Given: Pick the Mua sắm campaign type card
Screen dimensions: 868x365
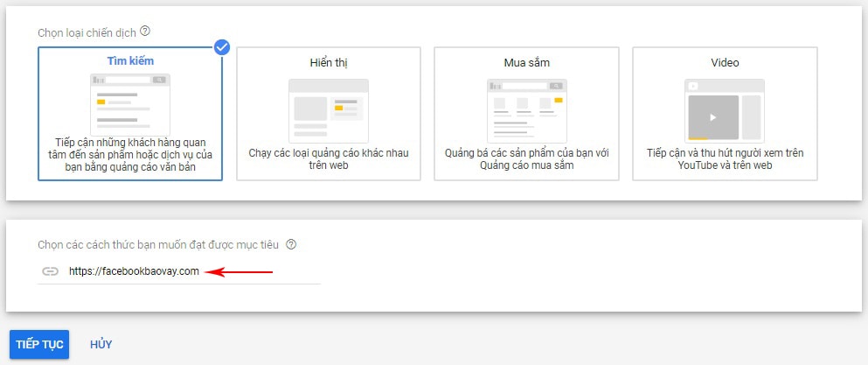Looking at the screenshot, I should [526, 114].
